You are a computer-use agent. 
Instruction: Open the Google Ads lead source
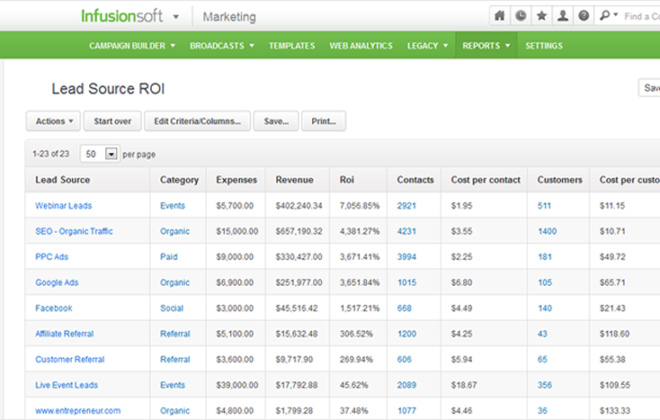(57, 282)
